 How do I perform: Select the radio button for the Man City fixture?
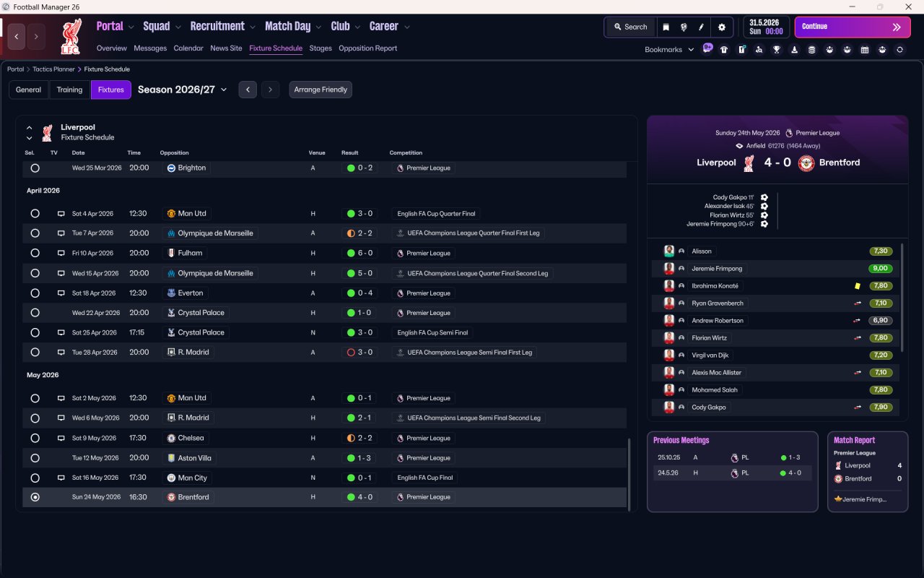[x=35, y=478]
